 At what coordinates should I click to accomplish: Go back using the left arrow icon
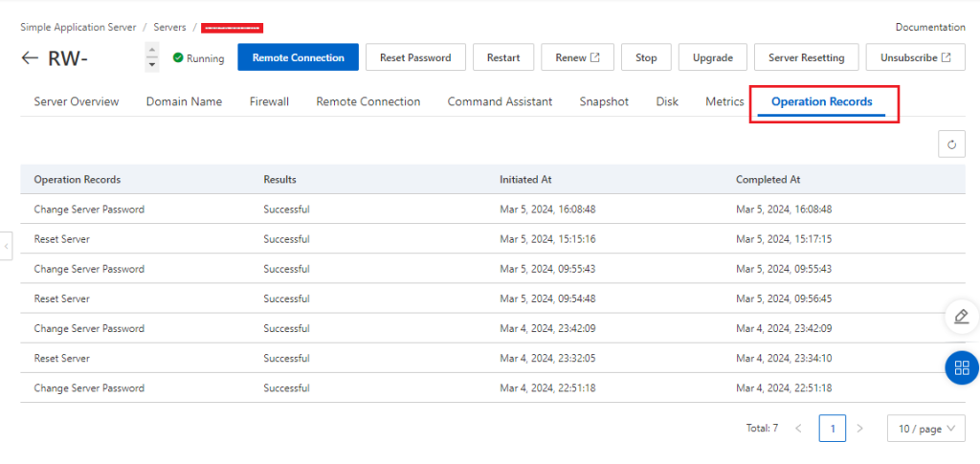(x=30, y=58)
